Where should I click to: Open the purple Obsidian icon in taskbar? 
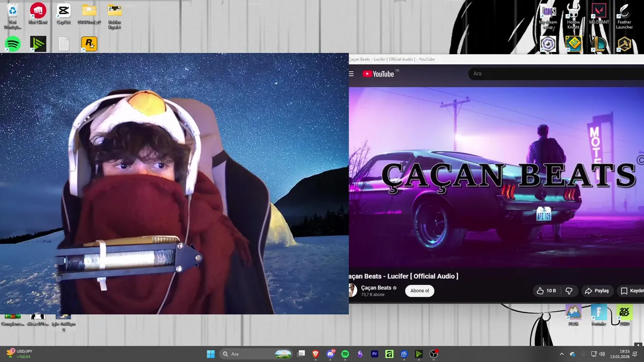coord(360,354)
